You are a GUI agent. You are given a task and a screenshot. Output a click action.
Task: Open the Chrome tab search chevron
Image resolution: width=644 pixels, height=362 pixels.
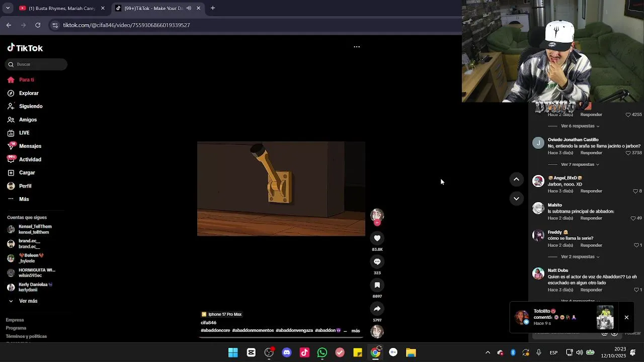(8, 8)
